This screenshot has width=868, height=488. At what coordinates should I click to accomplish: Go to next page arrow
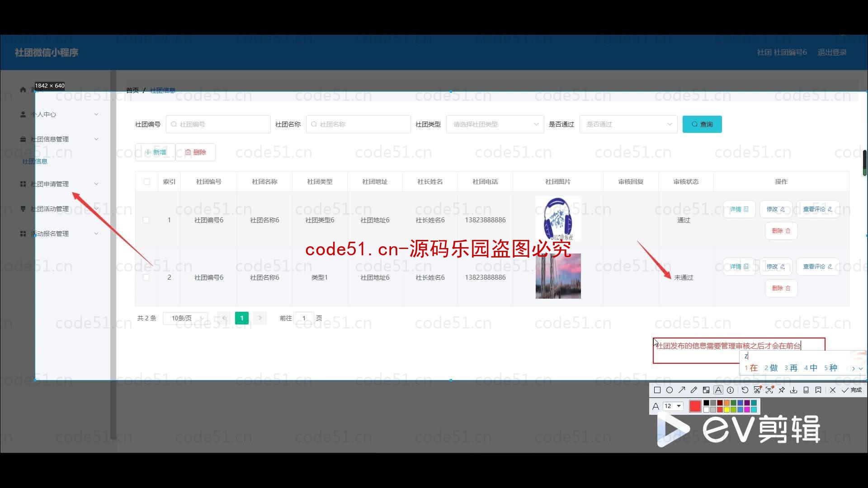[260, 318]
